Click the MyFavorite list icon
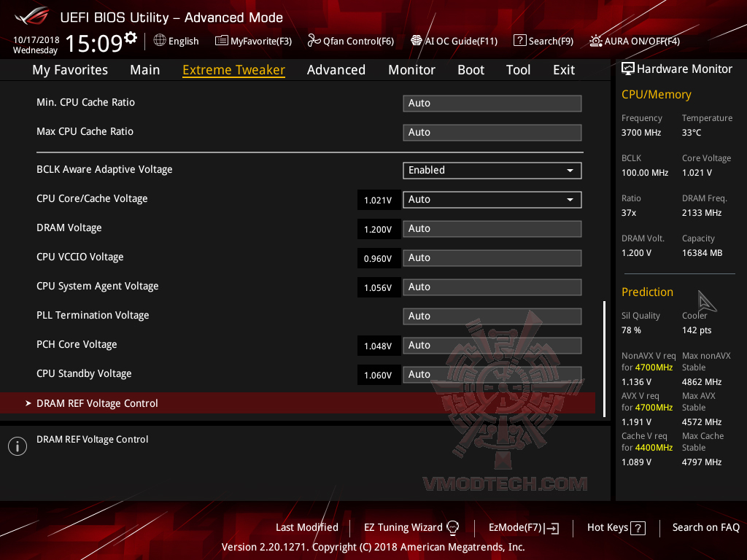 (x=222, y=41)
